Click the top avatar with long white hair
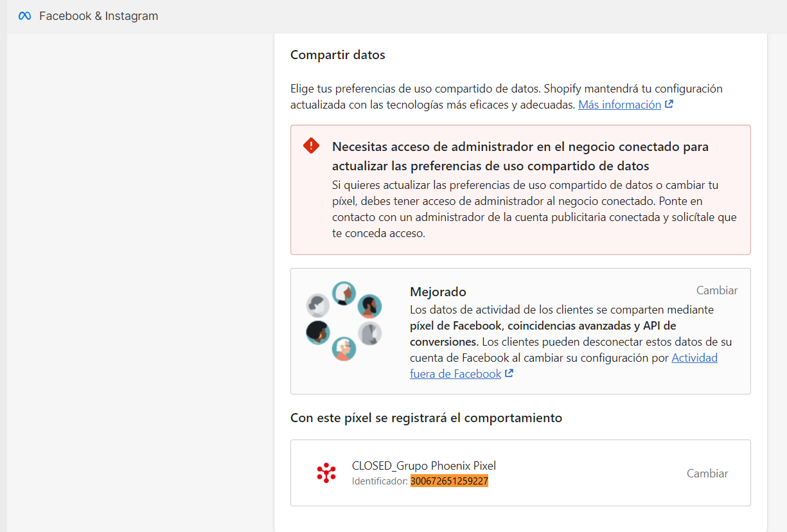The height and width of the screenshot is (532, 787). 344,293
